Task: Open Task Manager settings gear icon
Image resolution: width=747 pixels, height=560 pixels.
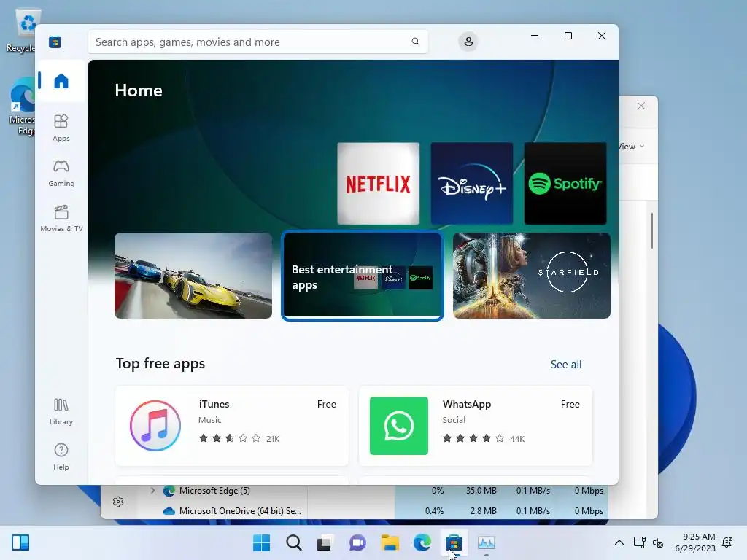Action: [118, 502]
